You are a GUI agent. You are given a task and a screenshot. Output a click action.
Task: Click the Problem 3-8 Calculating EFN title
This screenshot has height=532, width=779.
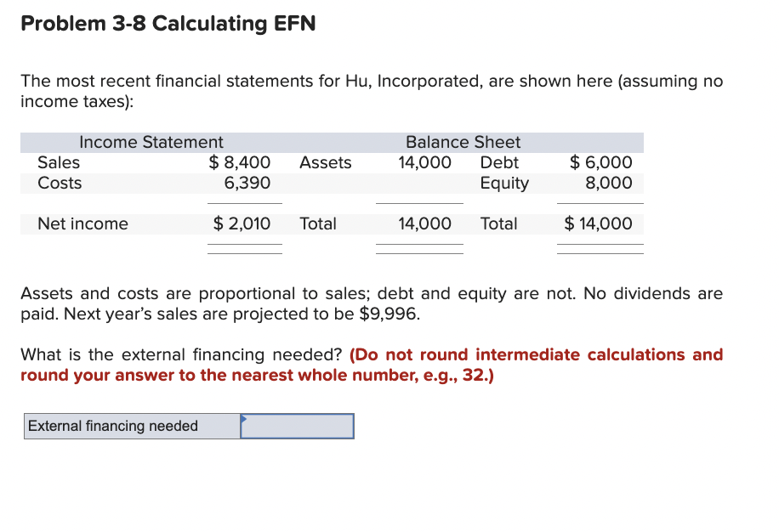[168, 24]
